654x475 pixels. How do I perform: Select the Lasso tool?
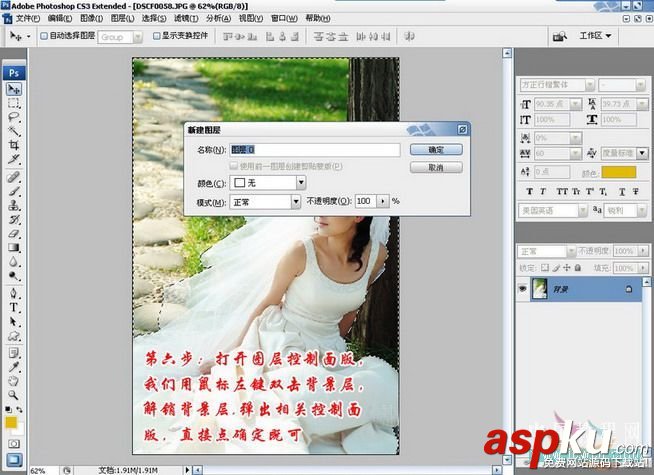coord(14,117)
